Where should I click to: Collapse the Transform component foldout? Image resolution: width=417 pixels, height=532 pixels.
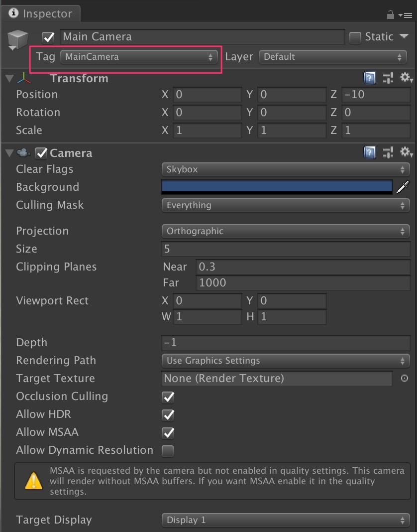click(x=9, y=79)
